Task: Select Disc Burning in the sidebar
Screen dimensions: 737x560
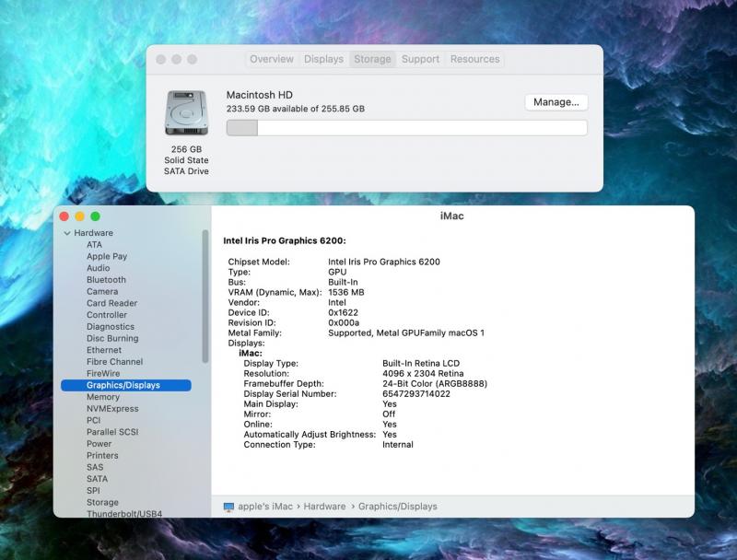Action: click(x=112, y=339)
